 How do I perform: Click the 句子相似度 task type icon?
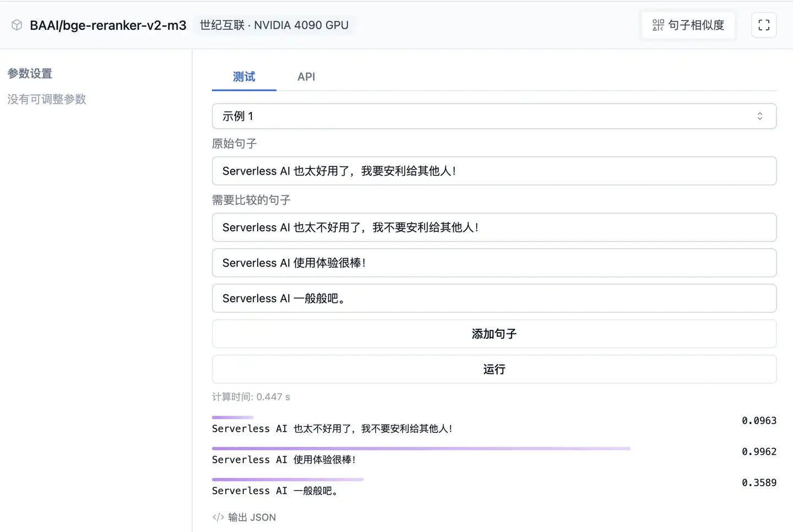coord(658,25)
